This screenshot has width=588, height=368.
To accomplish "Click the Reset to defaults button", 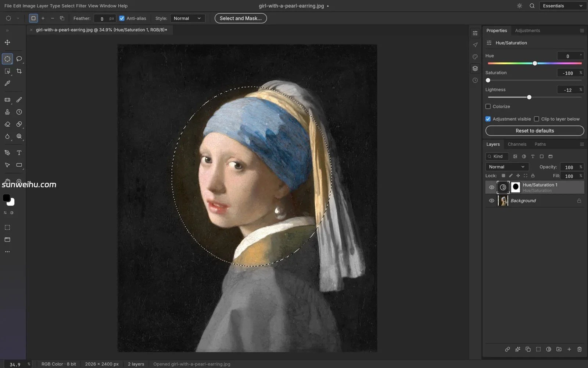I will pos(534,131).
